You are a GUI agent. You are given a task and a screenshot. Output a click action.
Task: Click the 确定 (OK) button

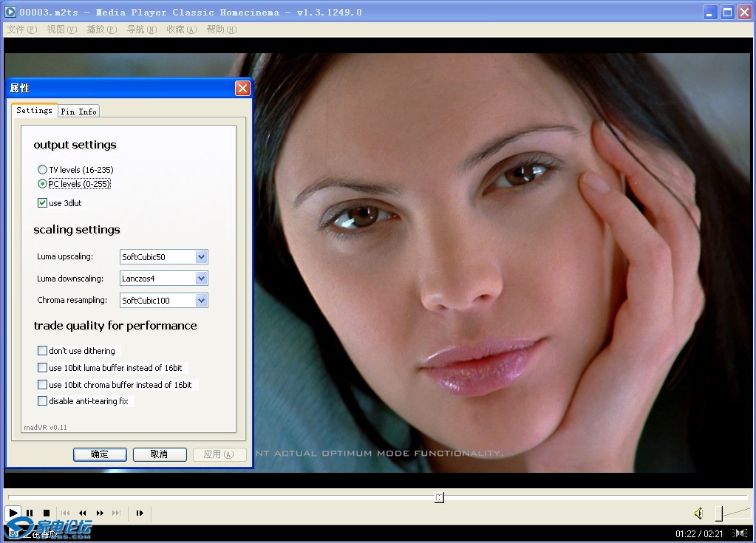(x=100, y=454)
